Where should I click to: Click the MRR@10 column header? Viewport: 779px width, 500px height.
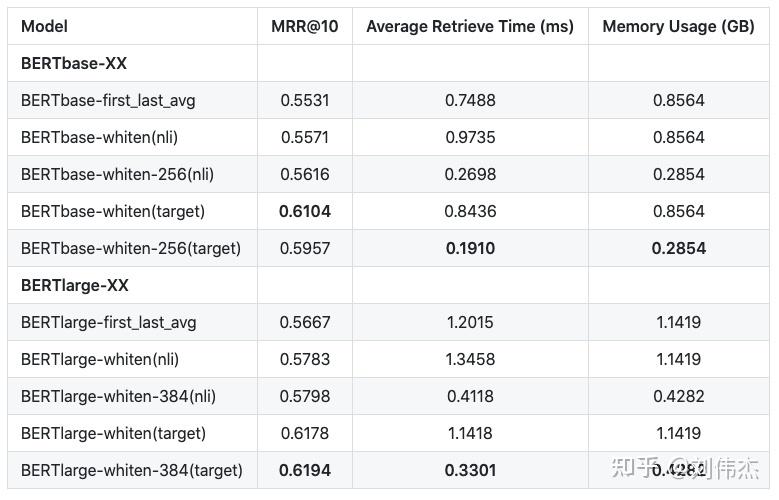coord(305,26)
